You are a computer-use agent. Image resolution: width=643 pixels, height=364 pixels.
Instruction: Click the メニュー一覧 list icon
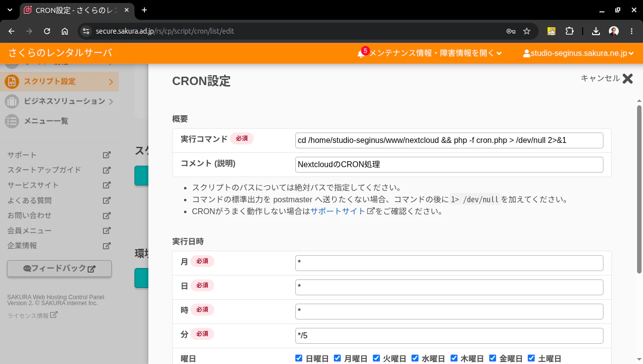[12, 121]
